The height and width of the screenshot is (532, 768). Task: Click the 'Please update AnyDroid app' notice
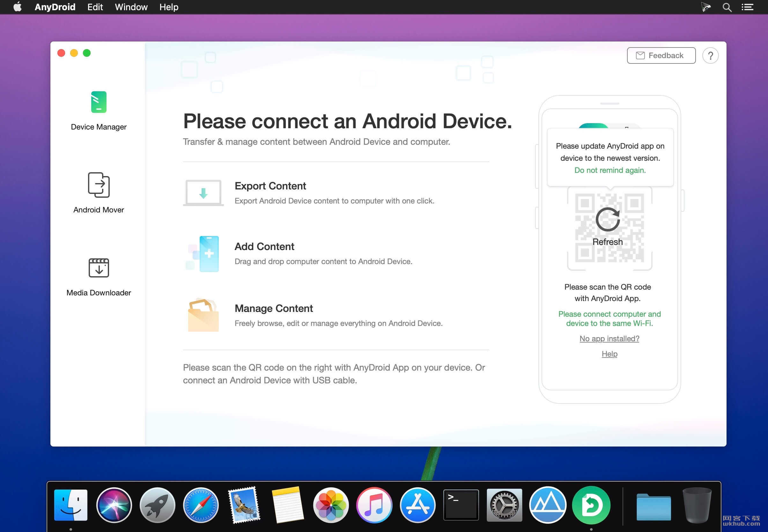click(x=610, y=152)
